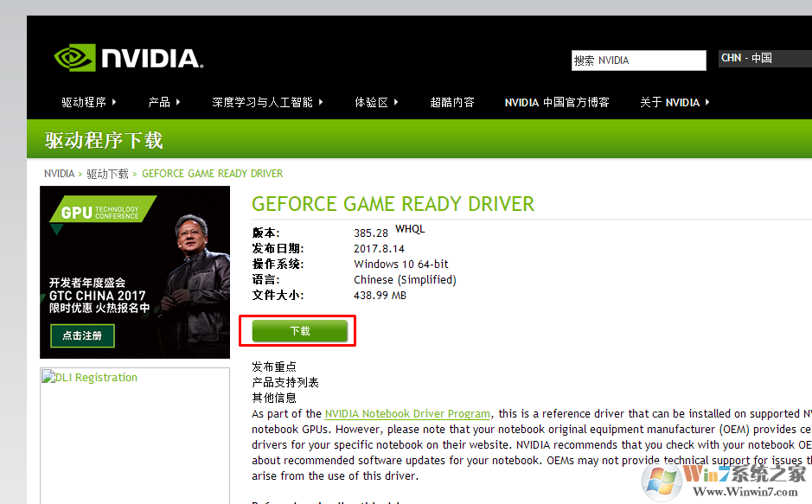Image resolution: width=812 pixels, height=504 pixels.
Task: Click the 点击注册 button on GTC banner
Action: pyautogui.click(x=82, y=335)
